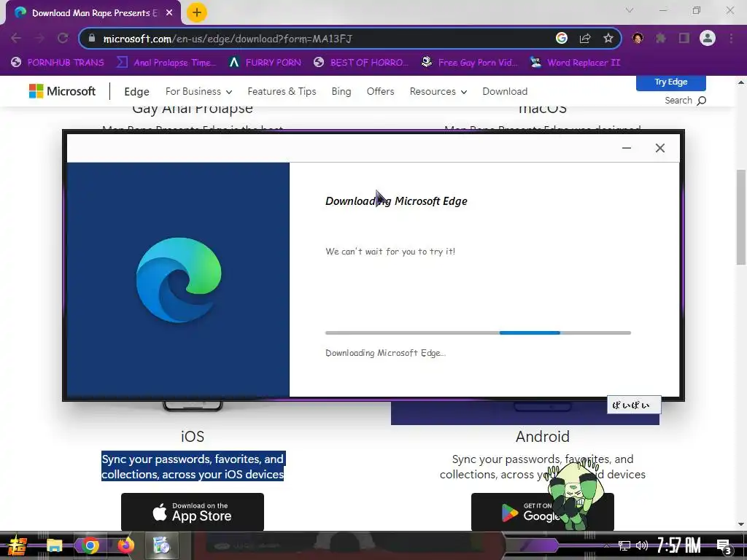Reload the page with the refresh icon
This screenshot has height=560, width=747.
coord(63,38)
